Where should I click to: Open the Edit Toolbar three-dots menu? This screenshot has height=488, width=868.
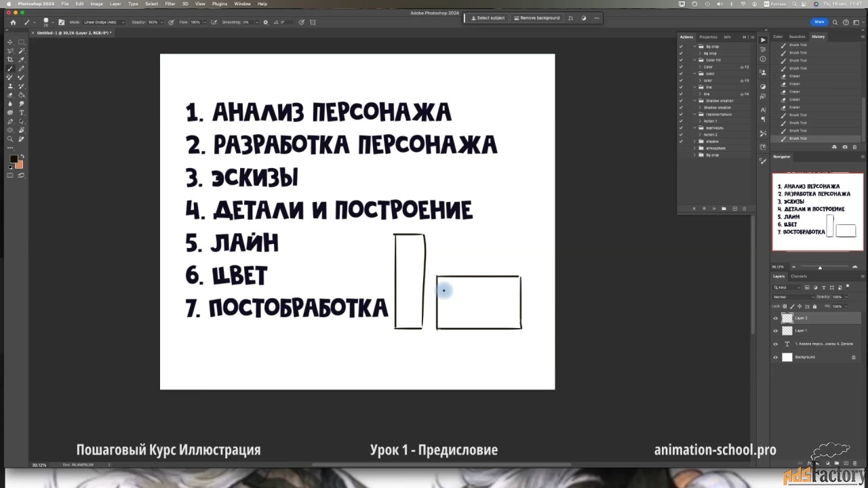tap(10, 148)
